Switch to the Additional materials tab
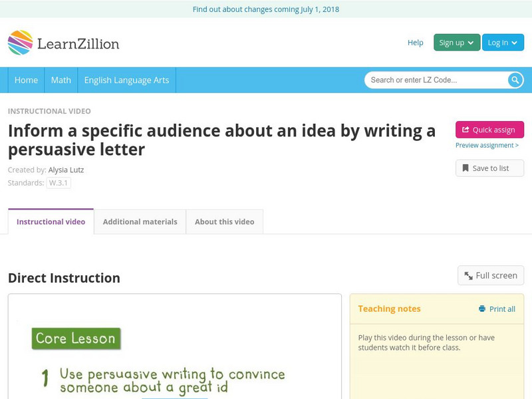This screenshot has height=399, width=532. (x=140, y=221)
